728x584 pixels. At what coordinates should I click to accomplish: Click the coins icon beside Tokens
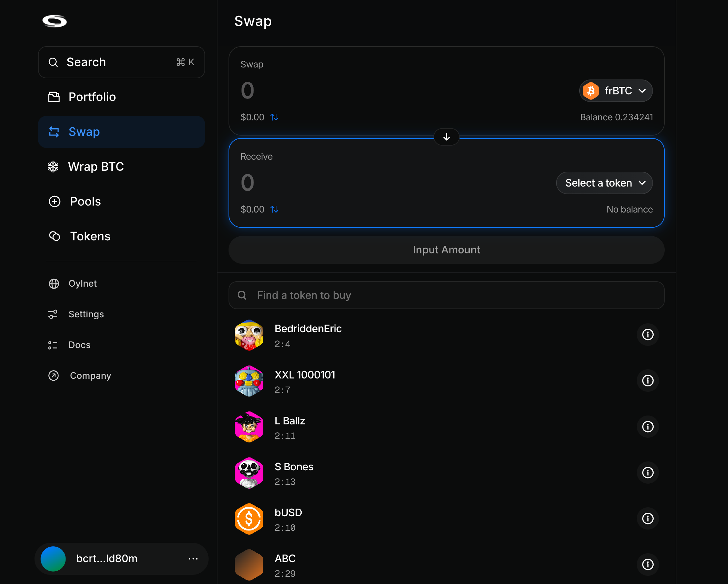pos(54,236)
